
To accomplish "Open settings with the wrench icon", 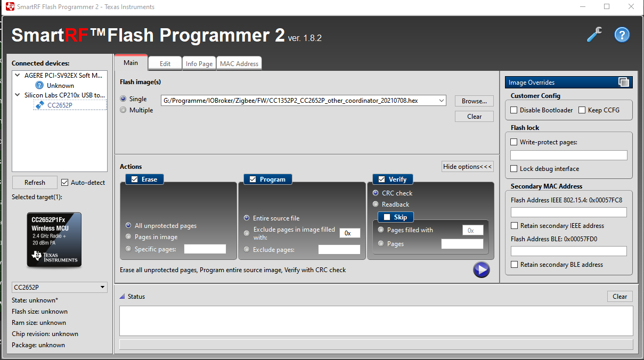I will 594,35.
